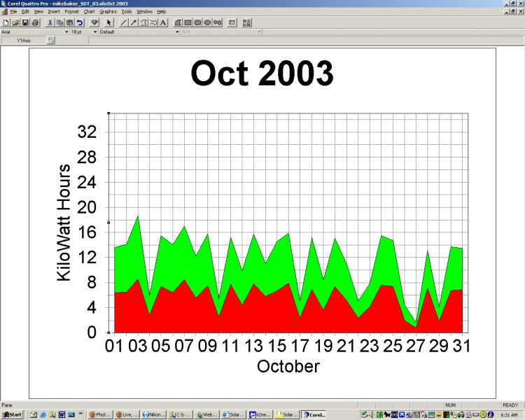Open the Chart menu
The image size is (525, 420).
89,12
